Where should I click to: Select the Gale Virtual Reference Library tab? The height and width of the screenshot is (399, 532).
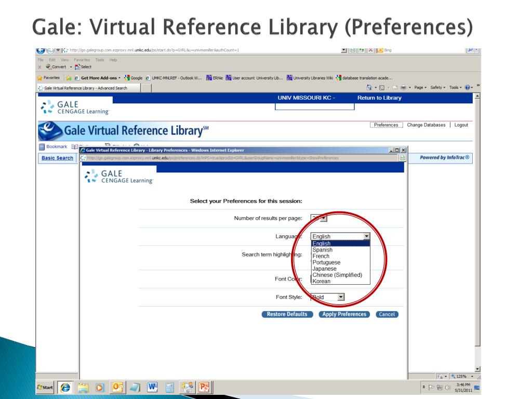[88, 88]
